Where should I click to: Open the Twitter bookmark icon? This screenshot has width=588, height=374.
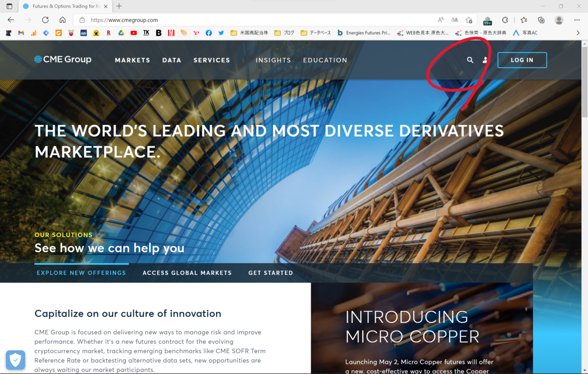tap(221, 33)
